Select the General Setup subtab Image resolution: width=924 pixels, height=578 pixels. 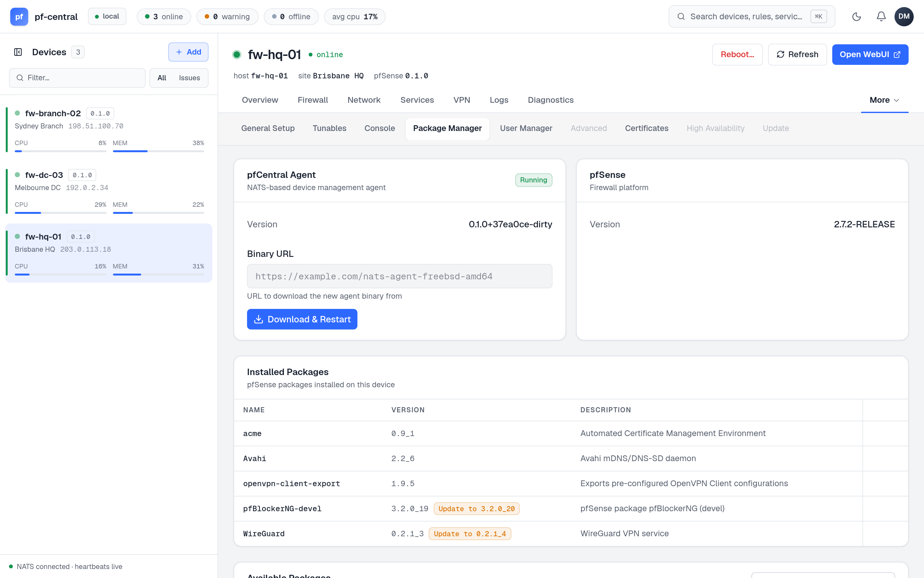(268, 128)
